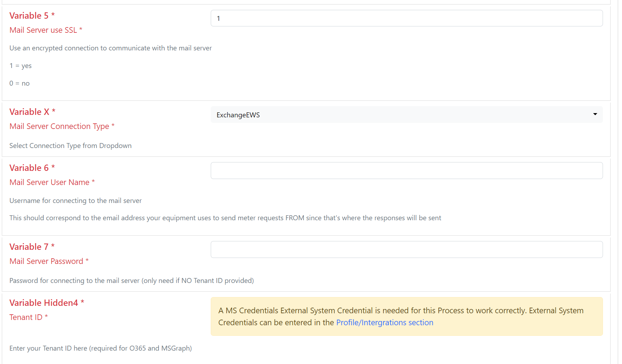This screenshot has width=622, height=364.
Task: Click the Variable 7 heading
Action: [32, 247]
